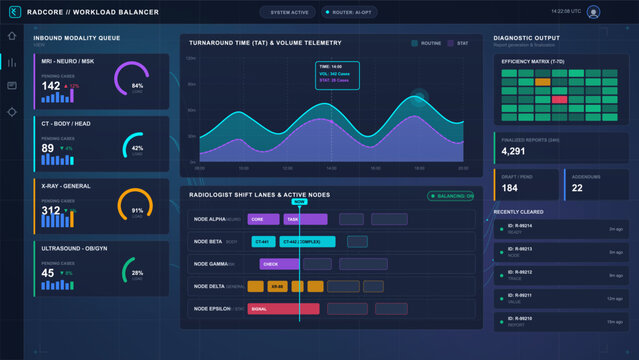Click the NODE GAMMA lane label
Viewport: 639px width, 360px height.
211,264
